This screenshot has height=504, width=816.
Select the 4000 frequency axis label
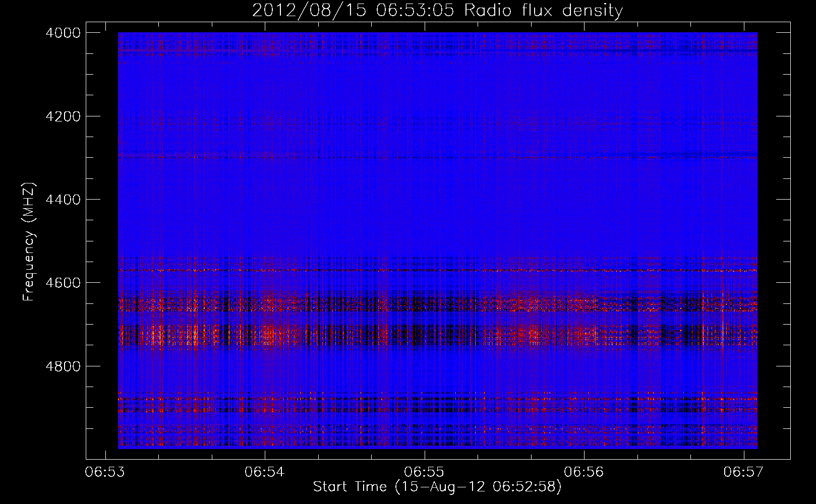click(x=63, y=33)
